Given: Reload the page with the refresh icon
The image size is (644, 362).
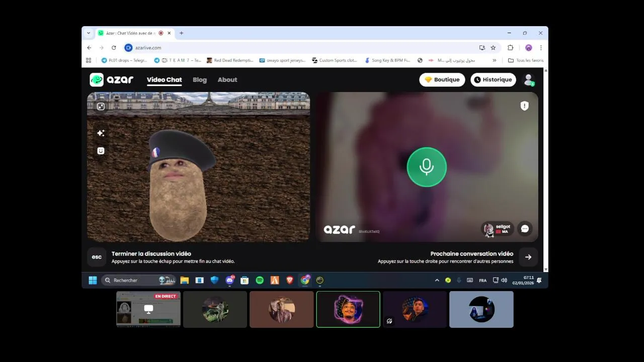Looking at the screenshot, I should pos(114,48).
